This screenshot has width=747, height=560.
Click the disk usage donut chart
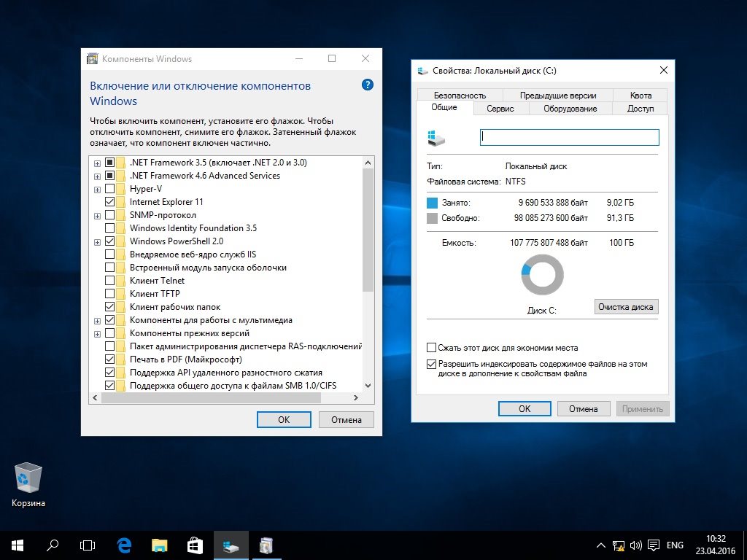click(542, 275)
